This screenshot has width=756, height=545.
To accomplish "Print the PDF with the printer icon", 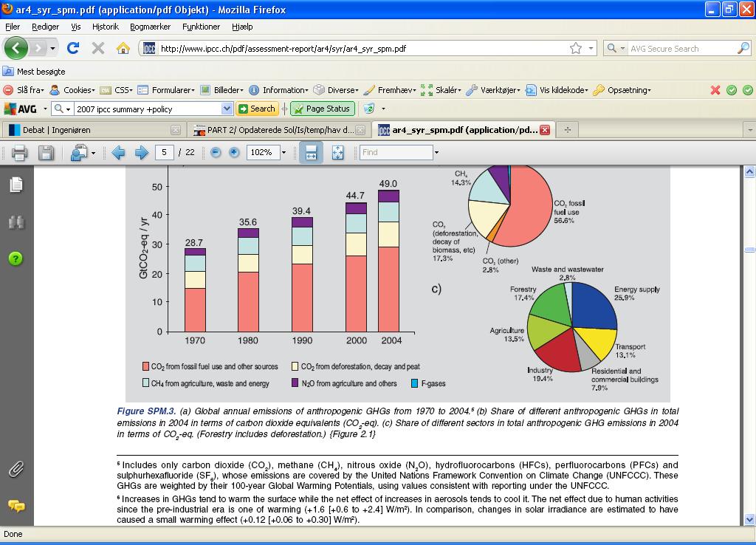I will tap(20, 153).
